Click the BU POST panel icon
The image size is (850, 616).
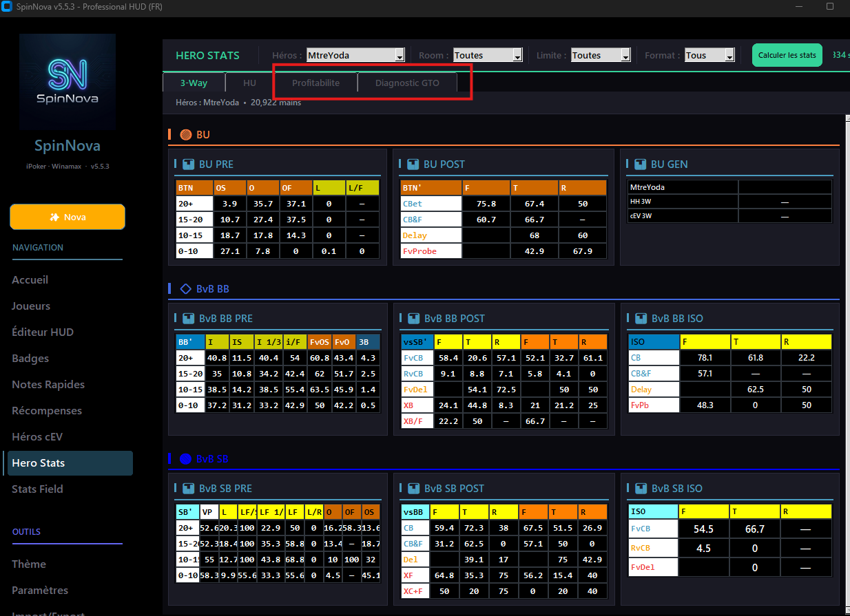click(x=413, y=164)
